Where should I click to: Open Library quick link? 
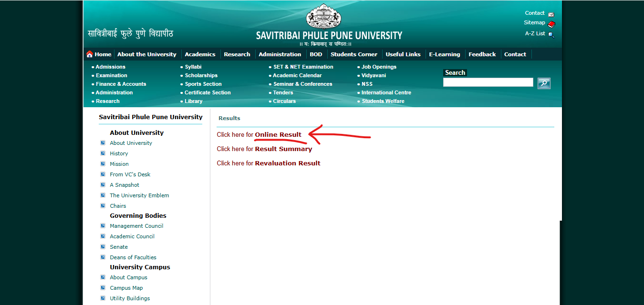tap(194, 101)
